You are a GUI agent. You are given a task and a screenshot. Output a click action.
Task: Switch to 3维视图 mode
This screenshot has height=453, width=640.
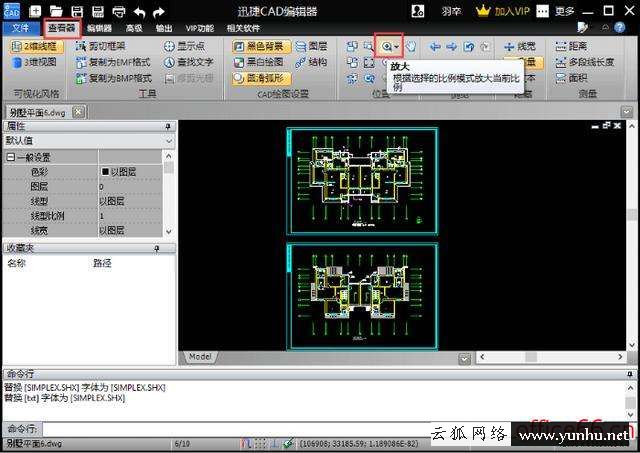click(x=35, y=62)
